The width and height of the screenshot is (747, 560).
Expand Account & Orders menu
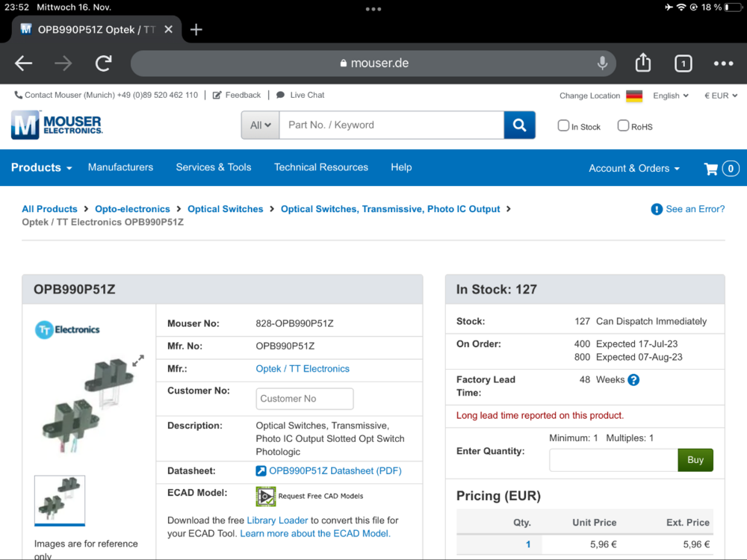(x=634, y=168)
